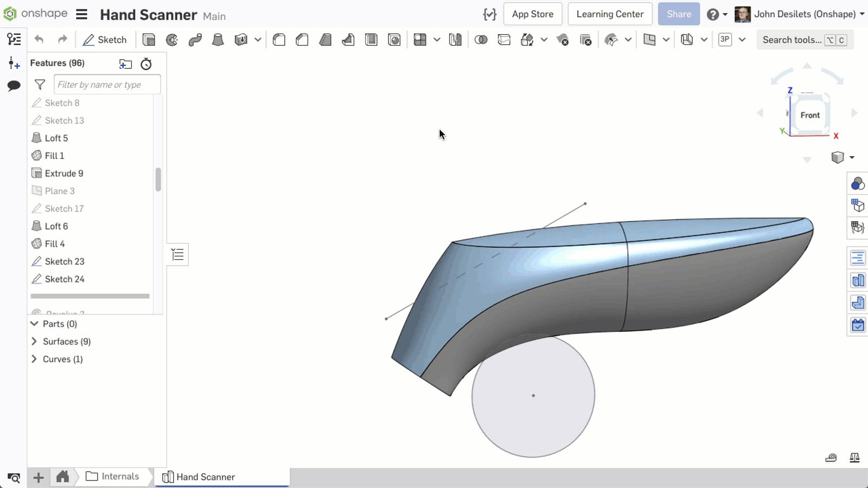Open the Learning Center
868x488 pixels.
[610, 14]
